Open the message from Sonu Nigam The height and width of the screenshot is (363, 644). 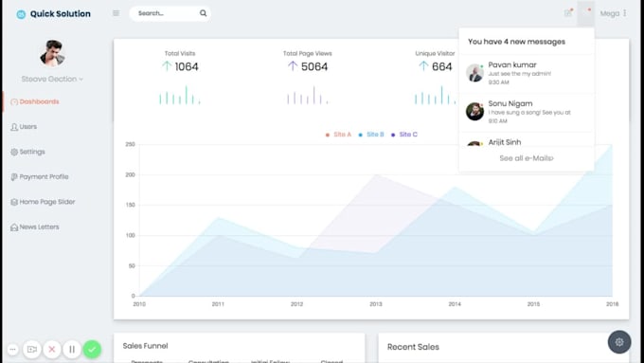point(527,113)
